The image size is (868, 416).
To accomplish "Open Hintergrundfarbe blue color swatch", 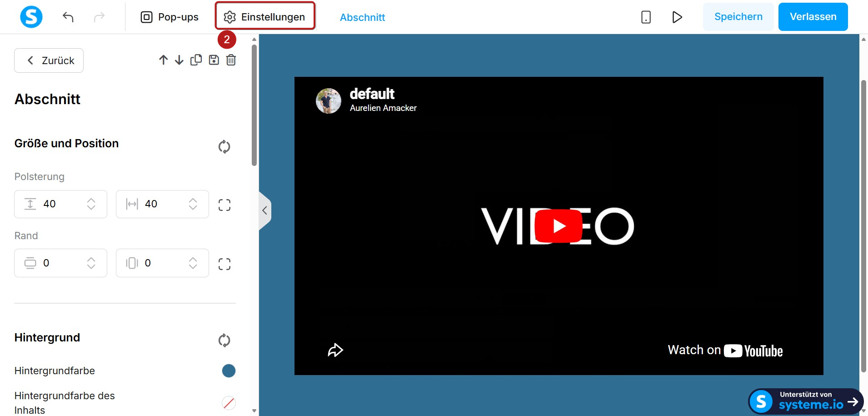I will [229, 371].
